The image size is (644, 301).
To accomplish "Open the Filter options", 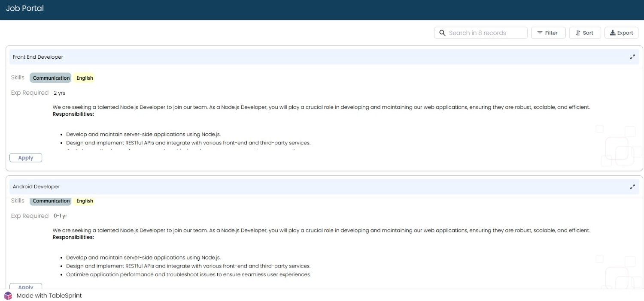I will point(548,33).
